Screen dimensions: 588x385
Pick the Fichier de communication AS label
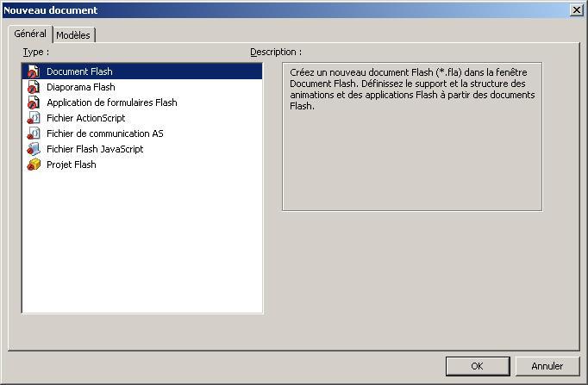[105, 134]
